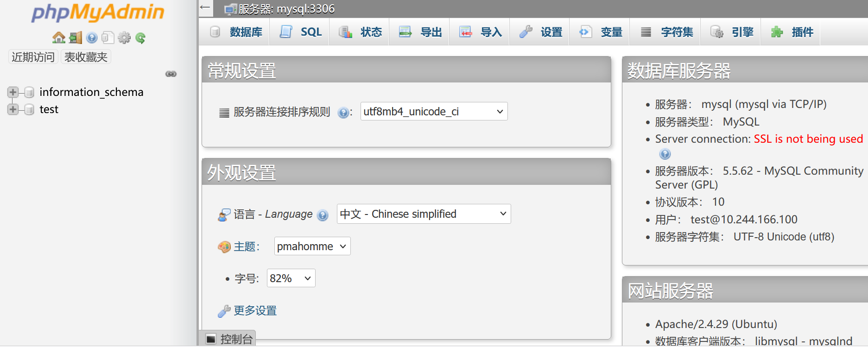Image resolution: width=868 pixels, height=347 pixels.
Task: Click the 服务器: mysql:3306 breadcrumb link
Action: 286,9
